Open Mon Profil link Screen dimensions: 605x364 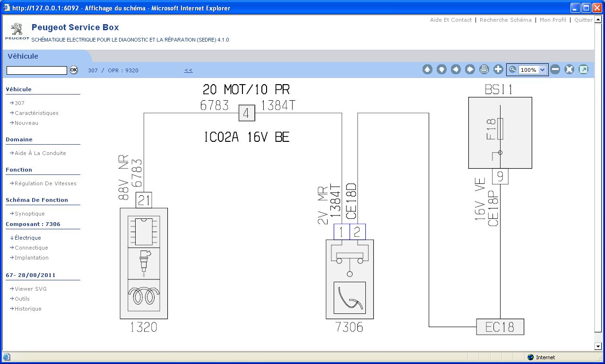(x=553, y=20)
